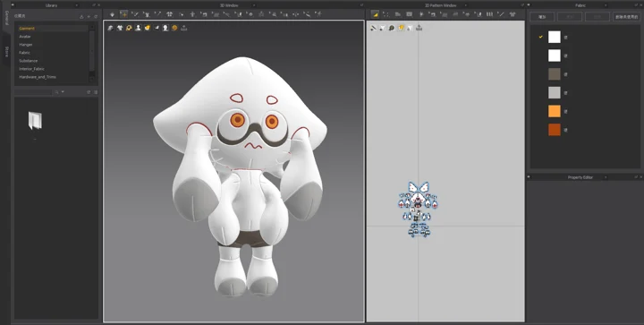This screenshot has height=325, width=644.
Task: Open the Library panel title dropdown
Action: (76, 5)
